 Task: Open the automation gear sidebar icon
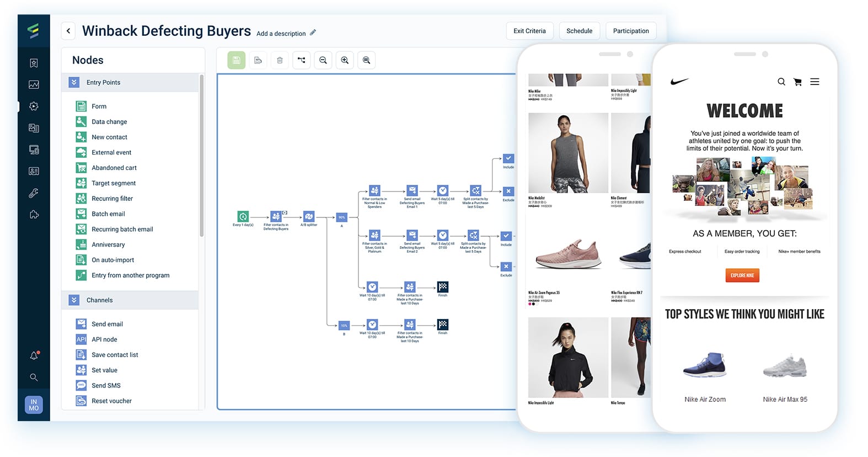(x=34, y=106)
